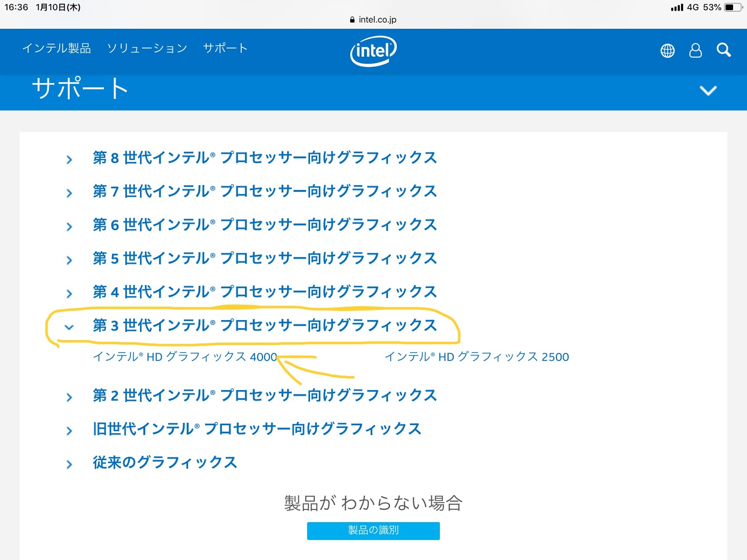The height and width of the screenshot is (560, 747).
Task: Select 第 3 世代インテル プロセッサー向けグラフィックス heading
Action: pos(265,325)
